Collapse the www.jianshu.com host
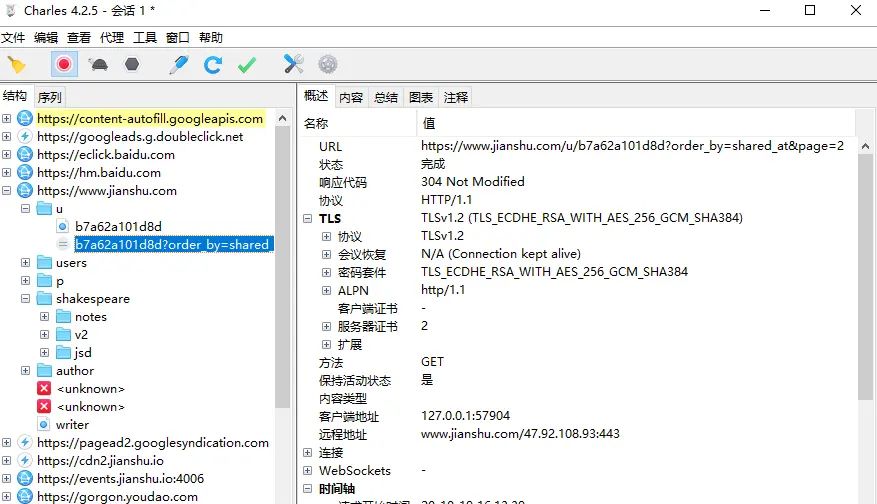The width and height of the screenshot is (877, 504). point(7,191)
